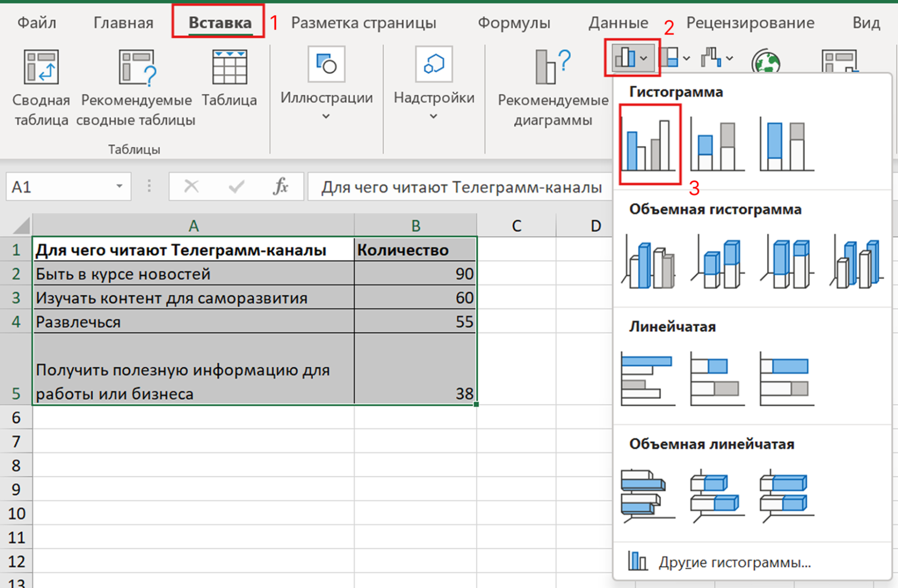Select the 3-D clustered column in Объемная гистограмма
Viewport: 898px width, 588px height.
tap(649, 263)
